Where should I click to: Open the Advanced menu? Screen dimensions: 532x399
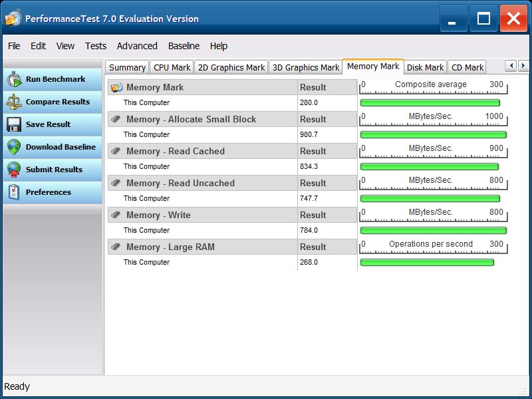[x=137, y=46]
